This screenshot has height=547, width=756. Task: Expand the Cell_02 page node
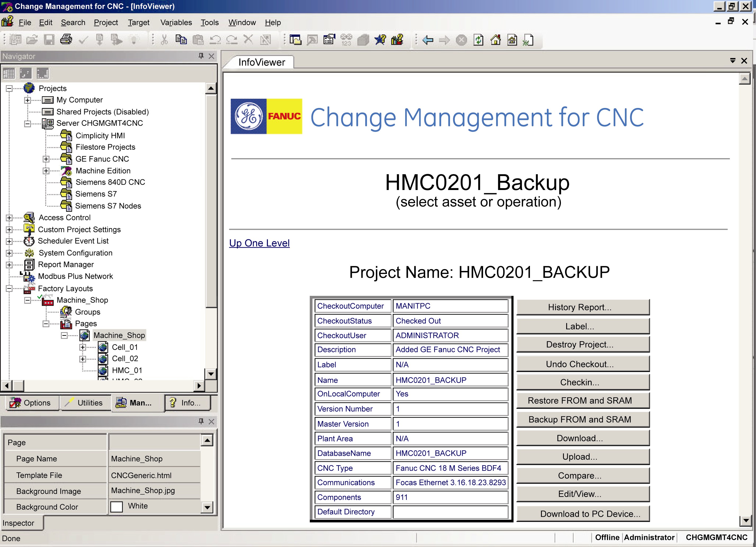83,359
